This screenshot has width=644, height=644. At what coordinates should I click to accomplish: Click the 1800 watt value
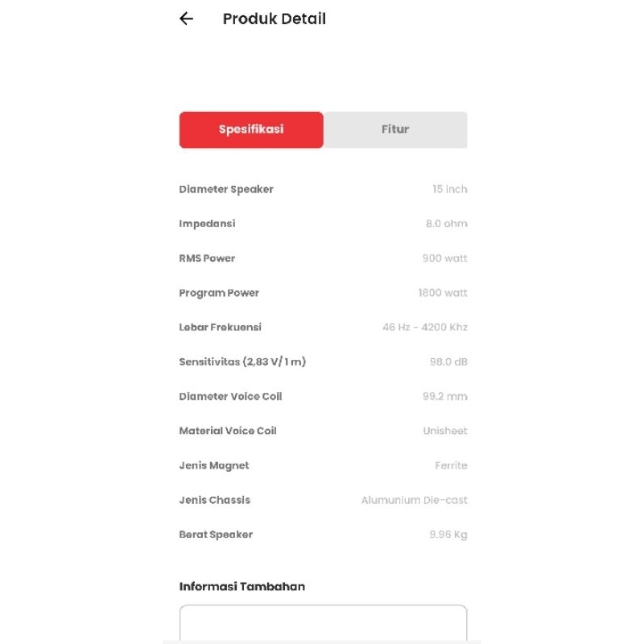point(443,293)
